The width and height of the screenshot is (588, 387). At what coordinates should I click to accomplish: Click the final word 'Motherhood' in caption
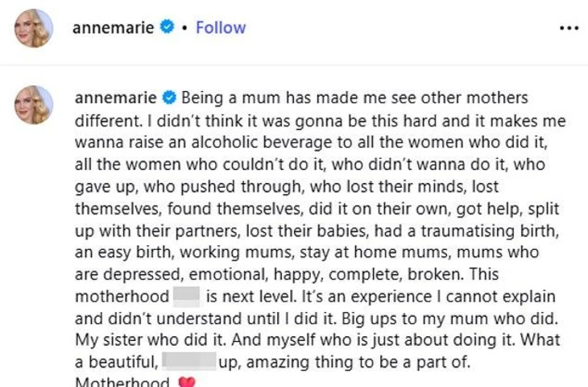tap(121, 382)
